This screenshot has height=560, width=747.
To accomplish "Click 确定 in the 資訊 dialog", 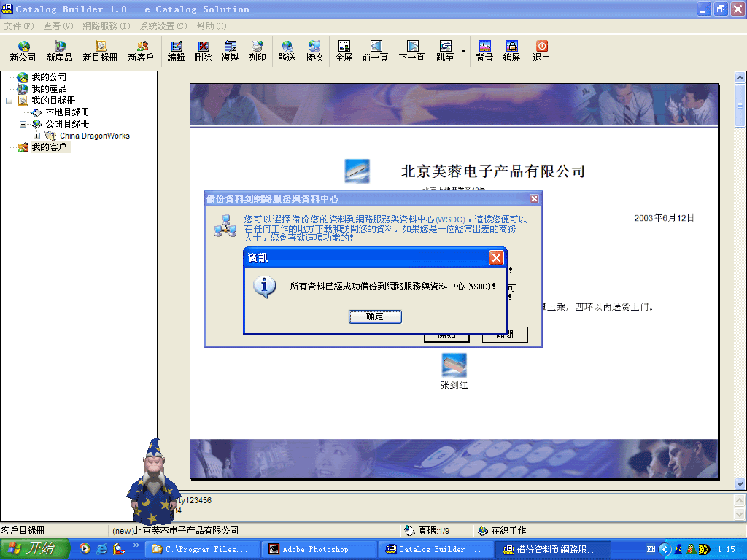I will click(375, 316).
